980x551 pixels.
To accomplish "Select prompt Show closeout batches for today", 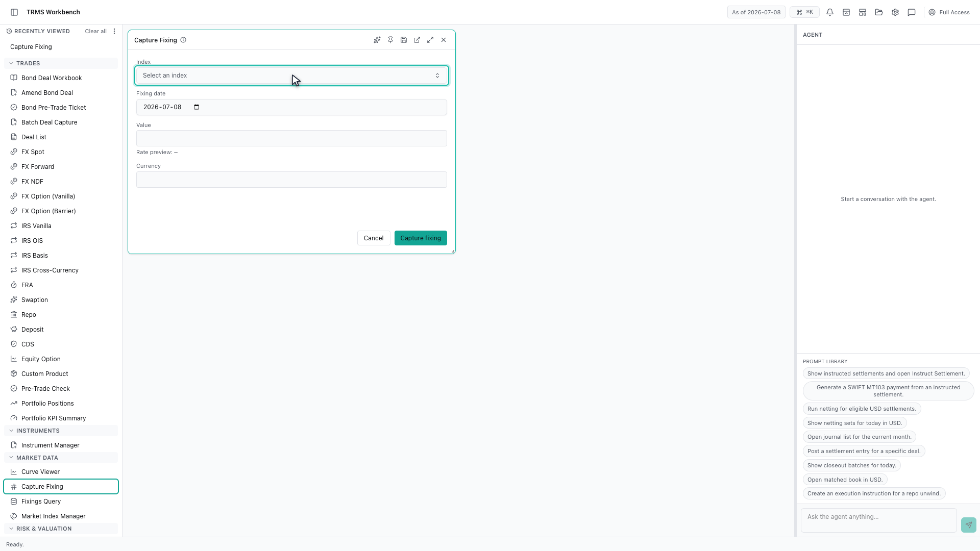I will (851, 465).
